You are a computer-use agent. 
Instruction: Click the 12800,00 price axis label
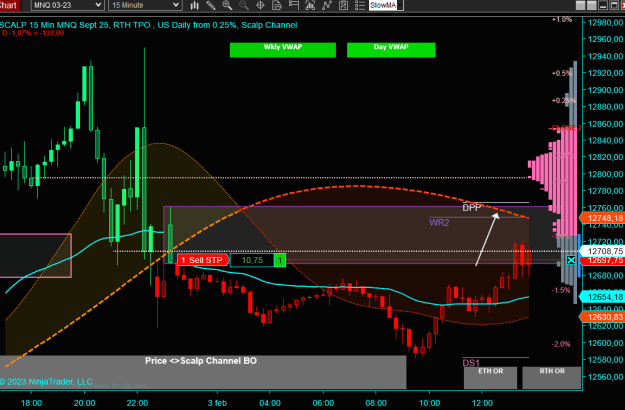point(605,174)
